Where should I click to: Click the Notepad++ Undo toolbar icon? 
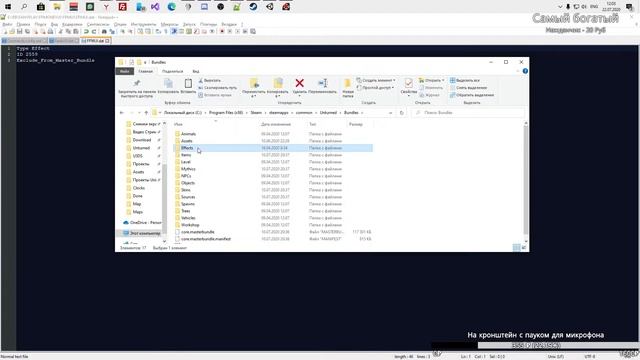[x=87, y=31]
